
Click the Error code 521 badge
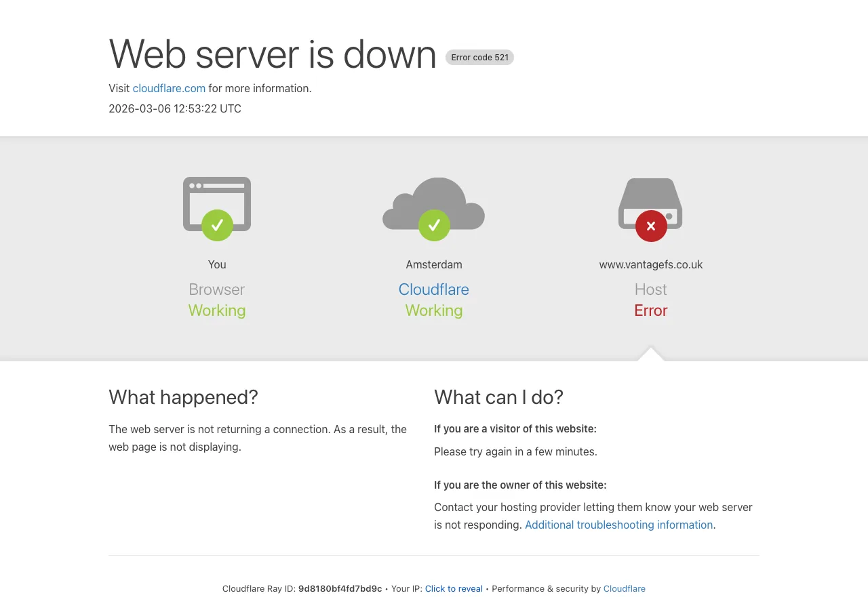click(x=479, y=58)
